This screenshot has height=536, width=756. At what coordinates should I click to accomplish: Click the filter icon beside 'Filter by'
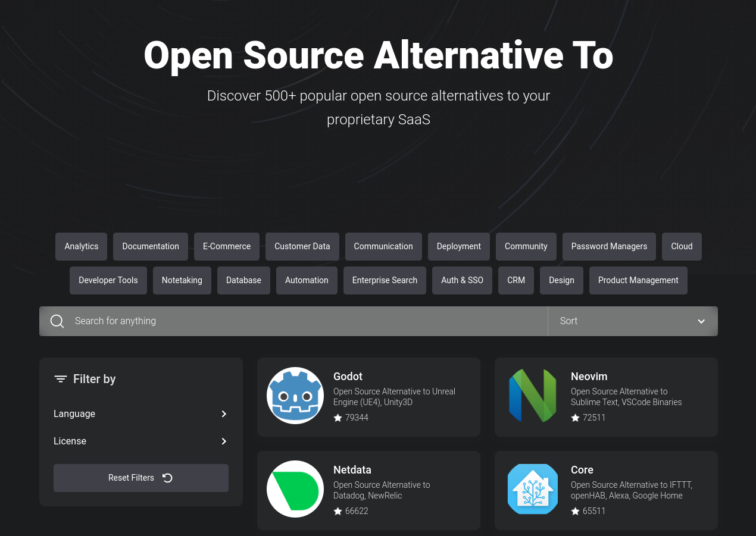61,379
